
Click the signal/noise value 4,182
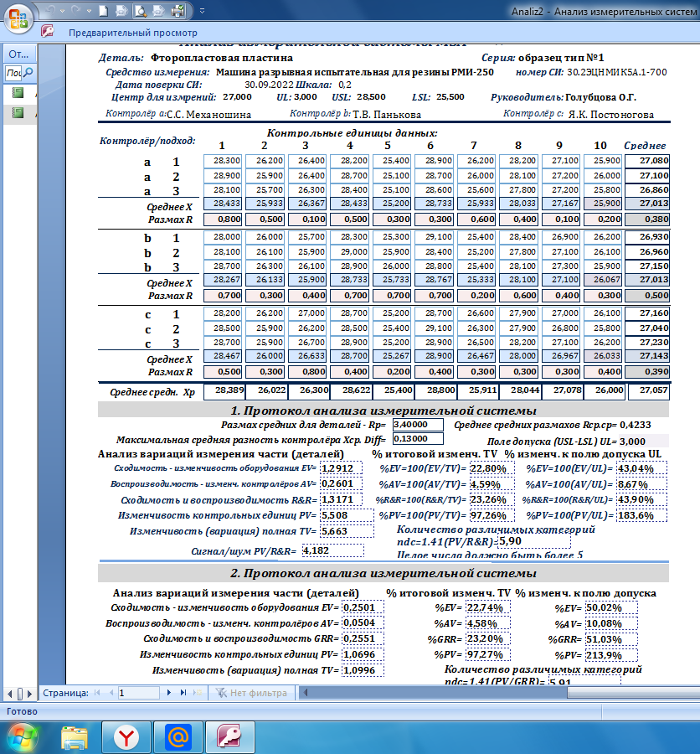(x=332, y=550)
